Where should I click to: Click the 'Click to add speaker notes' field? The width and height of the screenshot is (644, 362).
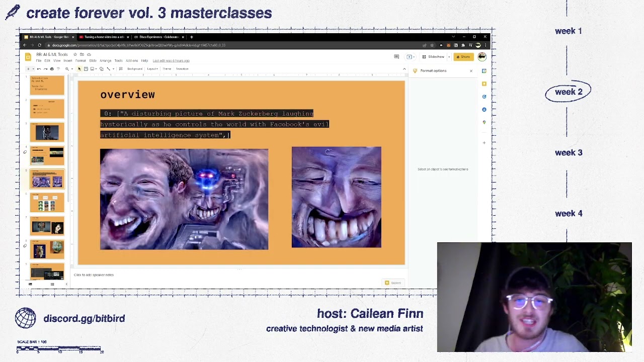94,275
